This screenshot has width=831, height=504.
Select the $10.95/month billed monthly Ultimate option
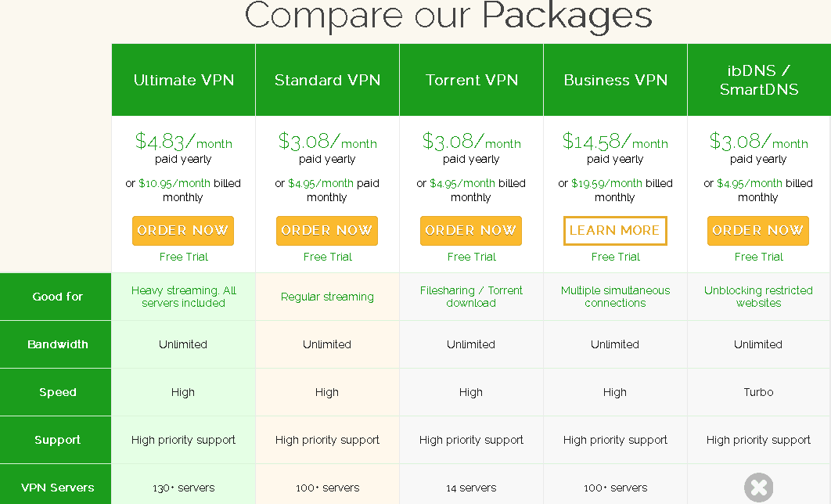coord(174,183)
